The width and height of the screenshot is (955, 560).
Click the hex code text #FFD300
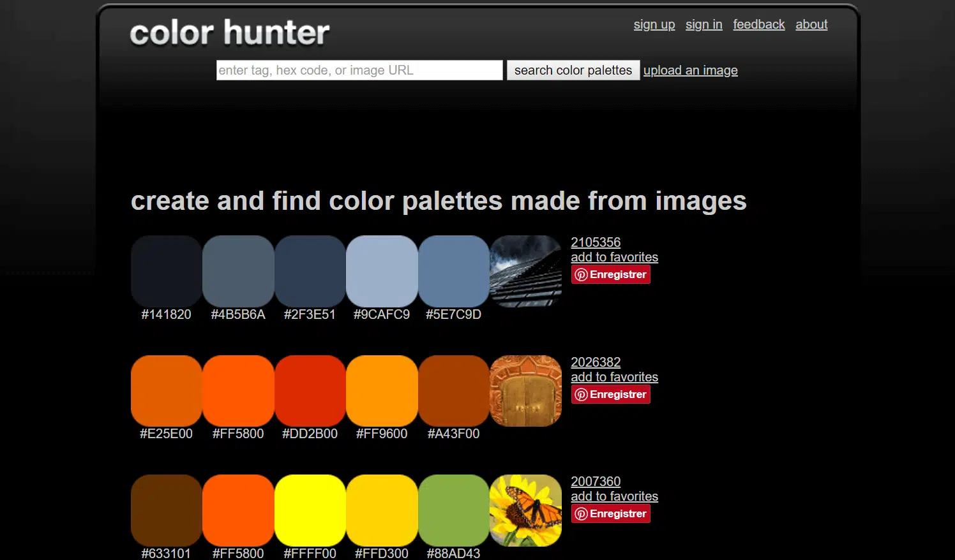pyautogui.click(x=382, y=553)
